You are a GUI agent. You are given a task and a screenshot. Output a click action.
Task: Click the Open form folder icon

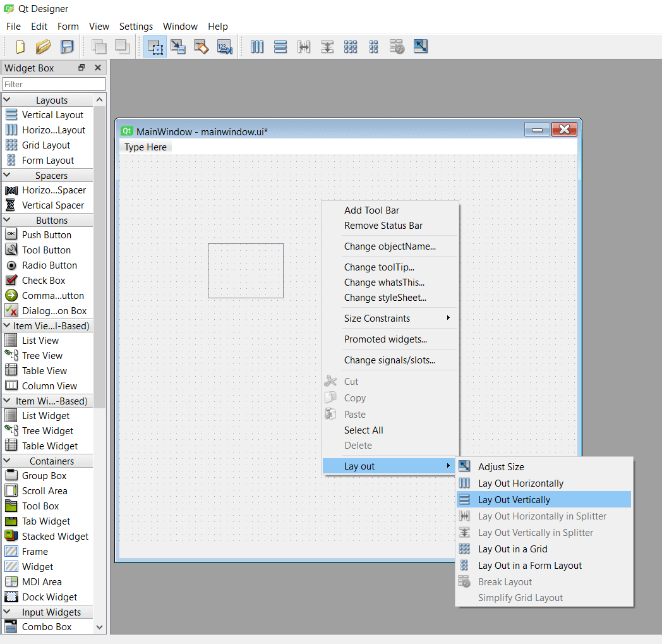pos(43,47)
